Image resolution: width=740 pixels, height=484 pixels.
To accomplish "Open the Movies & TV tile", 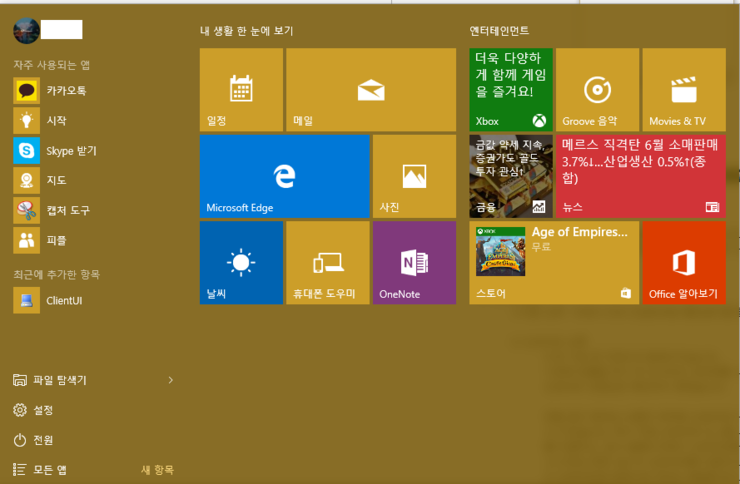I will (684, 90).
